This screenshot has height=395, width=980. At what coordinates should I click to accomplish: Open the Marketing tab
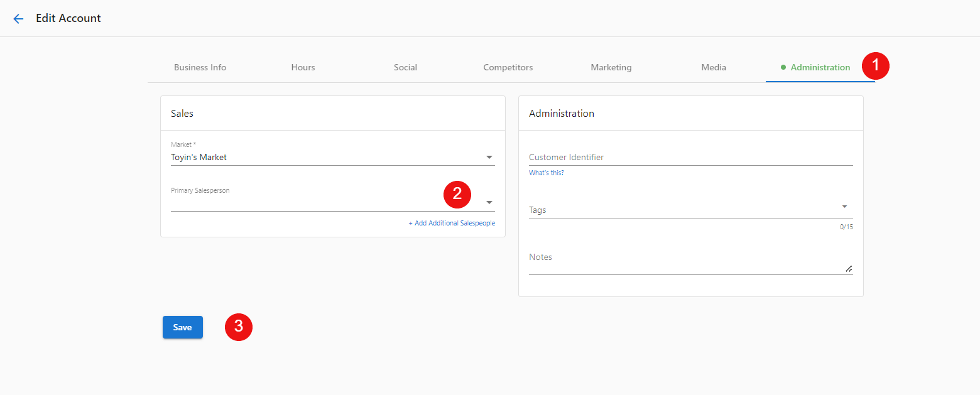pyautogui.click(x=611, y=67)
